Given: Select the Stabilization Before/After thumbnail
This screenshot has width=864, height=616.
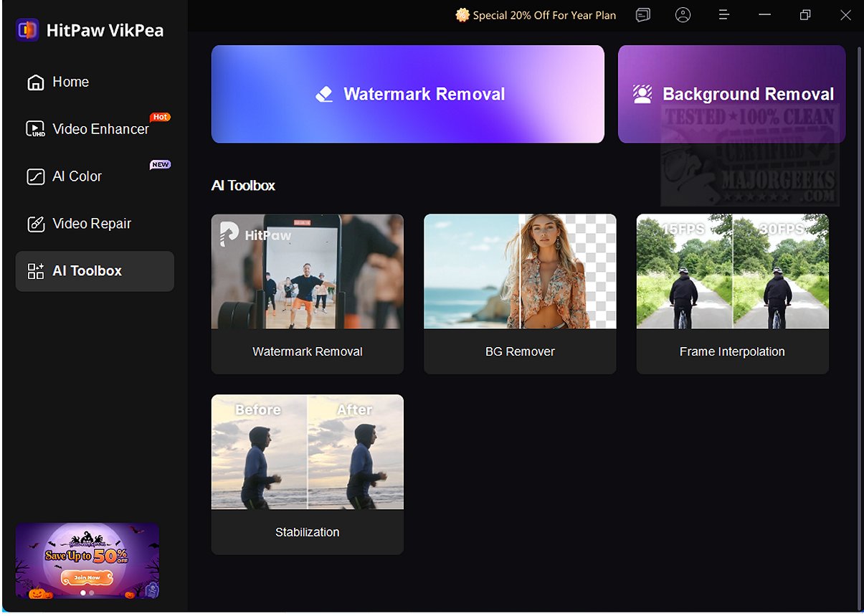Looking at the screenshot, I should (308, 452).
